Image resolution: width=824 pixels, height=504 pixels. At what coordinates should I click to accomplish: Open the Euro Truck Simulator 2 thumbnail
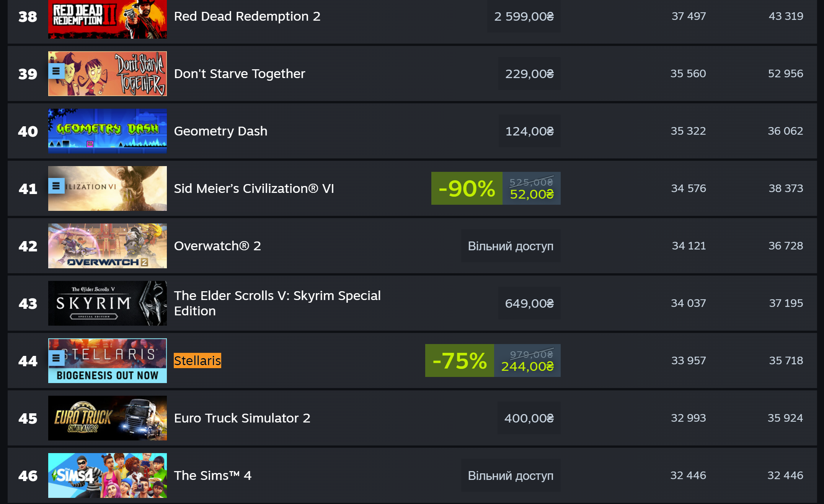[x=108, y=418]
